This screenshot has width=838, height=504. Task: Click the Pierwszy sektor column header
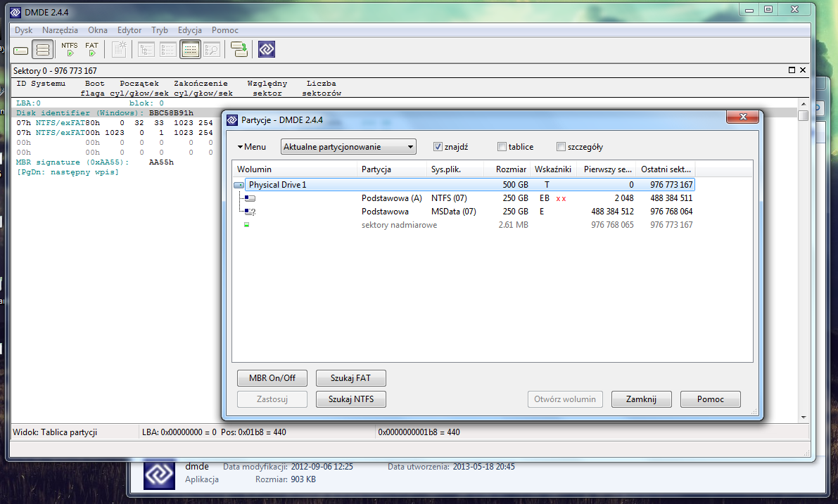pos(606,169)
